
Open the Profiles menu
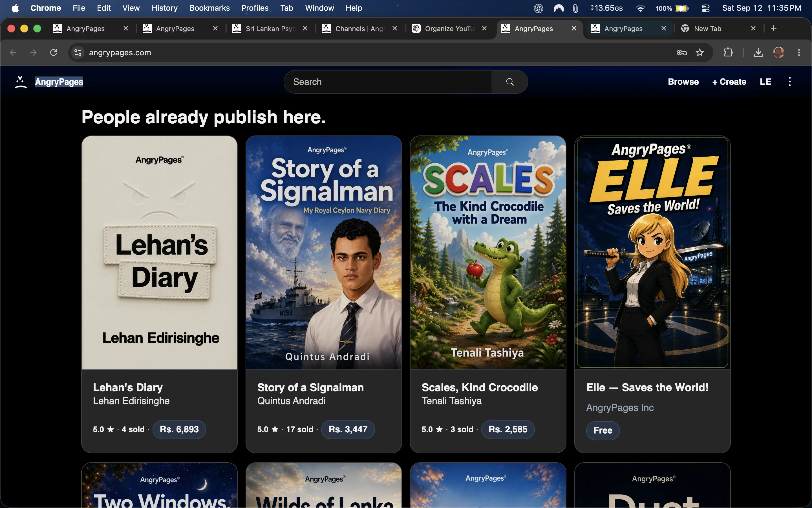coord(255,8)
